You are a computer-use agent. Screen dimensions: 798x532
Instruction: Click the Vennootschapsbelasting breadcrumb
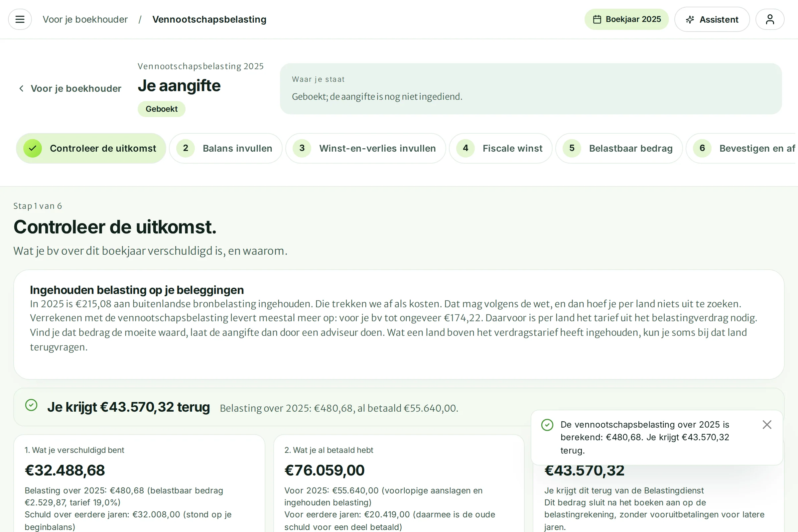(209, 19)
